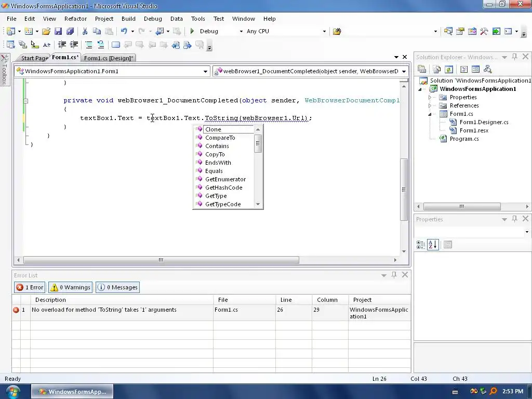The height and width of the screenshot is (399, 532).
Task: Toggle the 1 Error filter button
Action: [x=30, y=287]
